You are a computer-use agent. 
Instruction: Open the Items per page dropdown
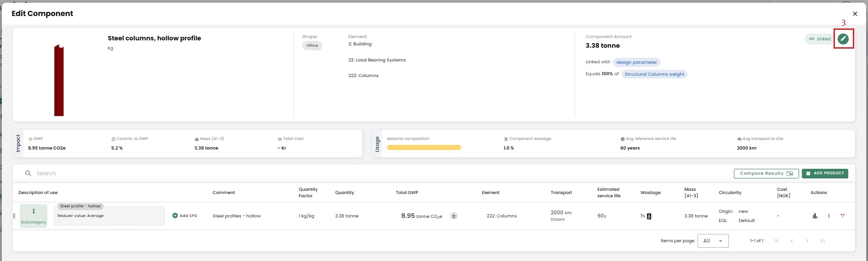713,241
